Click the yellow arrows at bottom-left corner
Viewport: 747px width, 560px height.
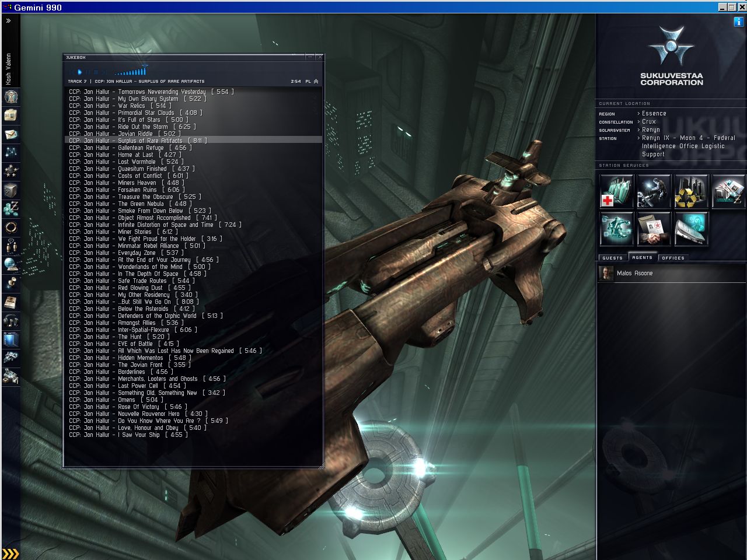(x=11, y=554)
